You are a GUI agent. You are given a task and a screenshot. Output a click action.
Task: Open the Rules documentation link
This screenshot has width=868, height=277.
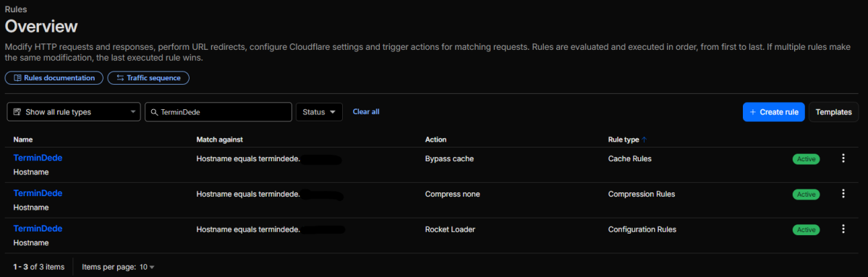(54, 77)
